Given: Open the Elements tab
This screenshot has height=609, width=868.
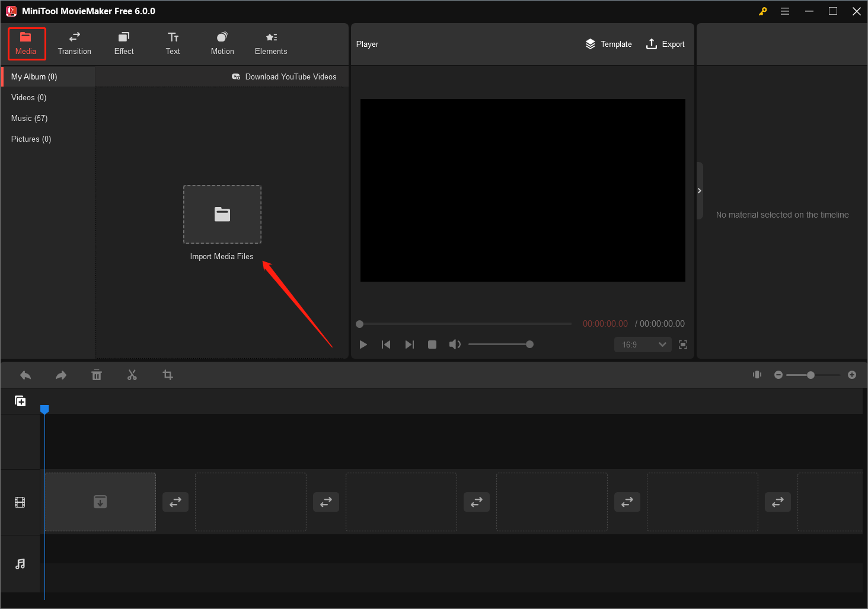Looking at the screenshot, I should [271, 44].
